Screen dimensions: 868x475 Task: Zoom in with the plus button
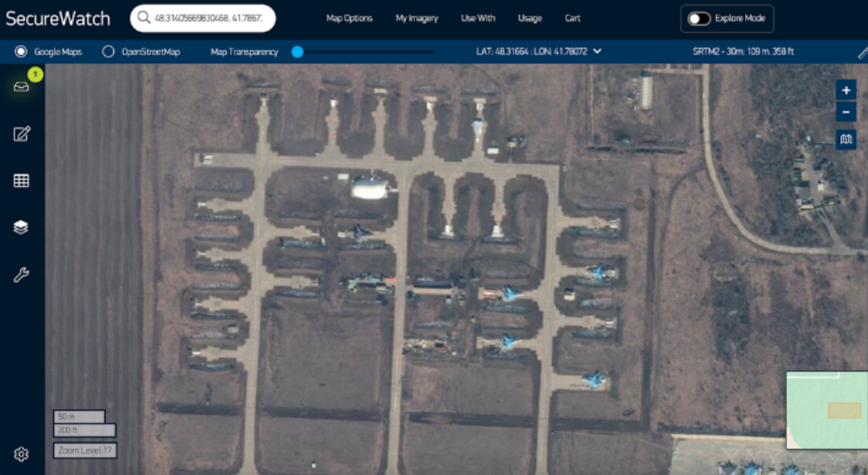coord(846,91)
